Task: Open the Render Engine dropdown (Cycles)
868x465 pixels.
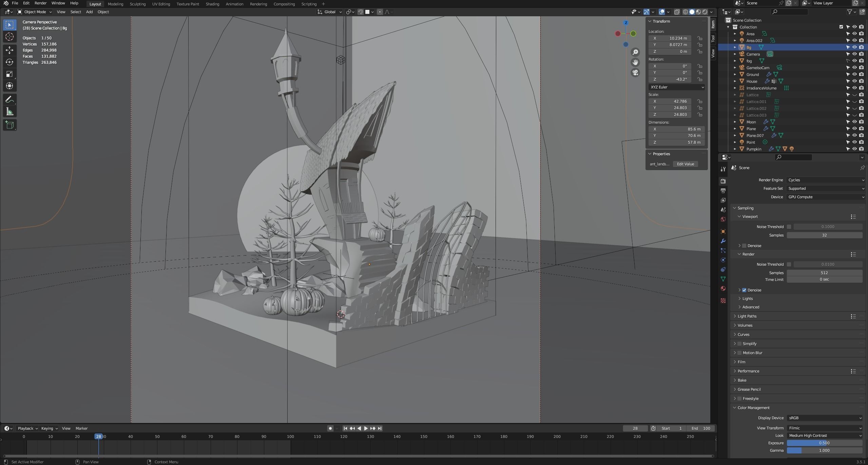Action: pos(826,180)
